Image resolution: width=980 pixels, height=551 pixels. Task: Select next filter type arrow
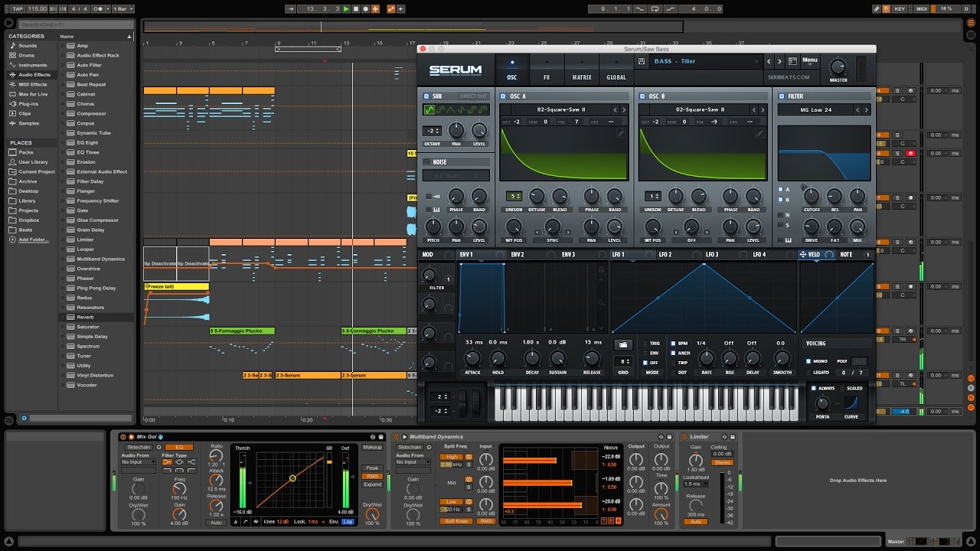point(865,110)
